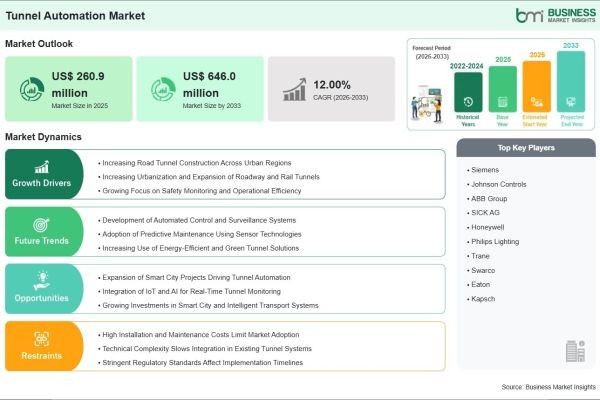Click 'High Installation and Maintenance Costs' bullet

coord(199,335)
